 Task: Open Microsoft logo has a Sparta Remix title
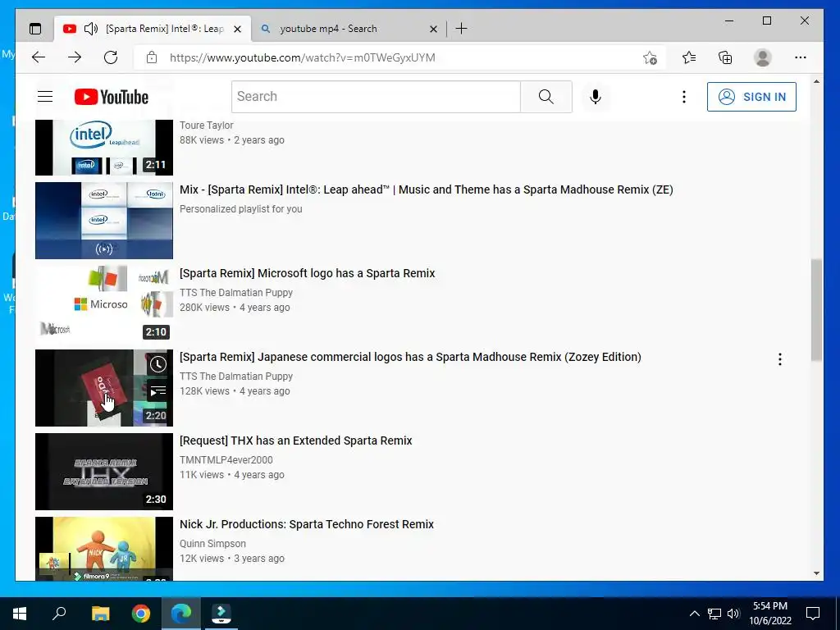(307, 273)
